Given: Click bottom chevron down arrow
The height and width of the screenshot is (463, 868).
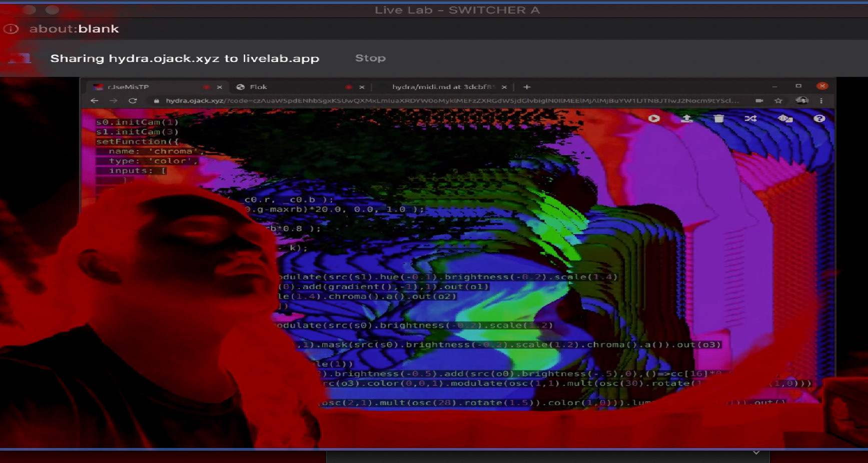Looking at the screenshot, I should point(756,452).
